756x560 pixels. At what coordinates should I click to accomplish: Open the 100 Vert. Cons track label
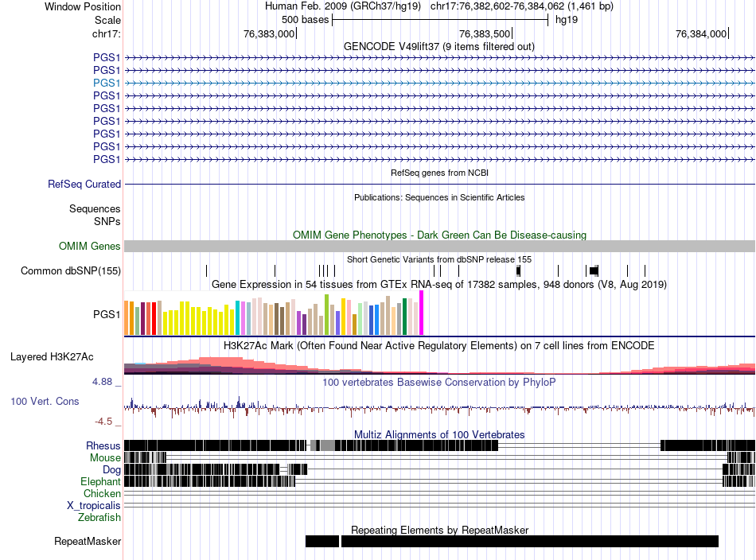coord(45,402)
